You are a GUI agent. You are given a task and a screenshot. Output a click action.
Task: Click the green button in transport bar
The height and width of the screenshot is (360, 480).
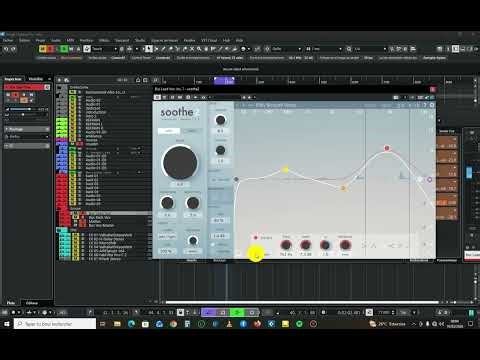point(237,312)
